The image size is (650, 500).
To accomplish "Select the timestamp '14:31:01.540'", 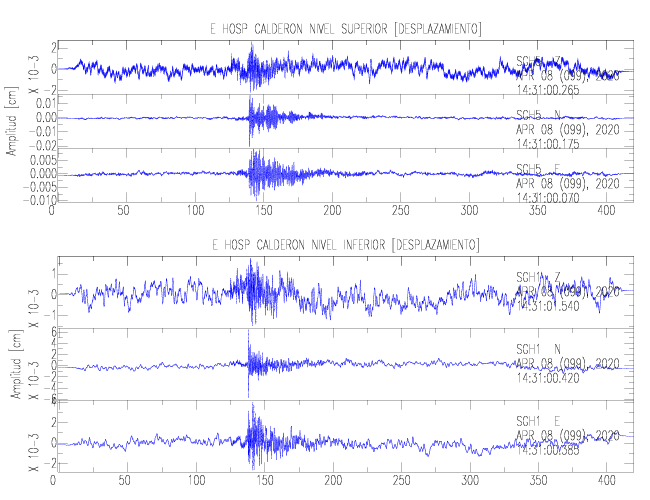I will coord(548,306).
